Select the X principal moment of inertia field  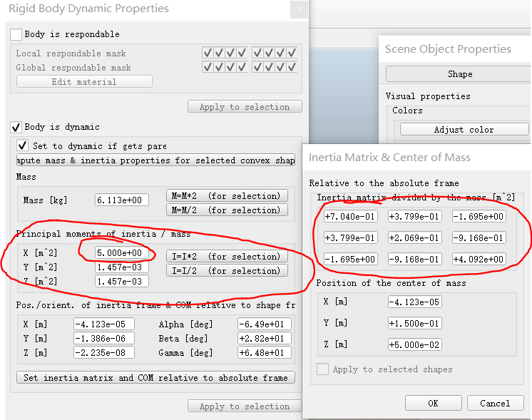[122, 253]
